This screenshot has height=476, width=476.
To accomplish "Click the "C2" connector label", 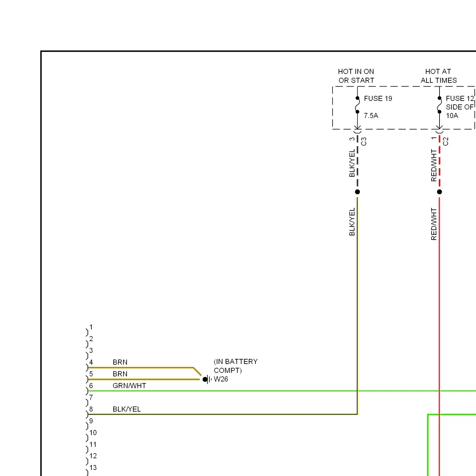I will point(446,141).
